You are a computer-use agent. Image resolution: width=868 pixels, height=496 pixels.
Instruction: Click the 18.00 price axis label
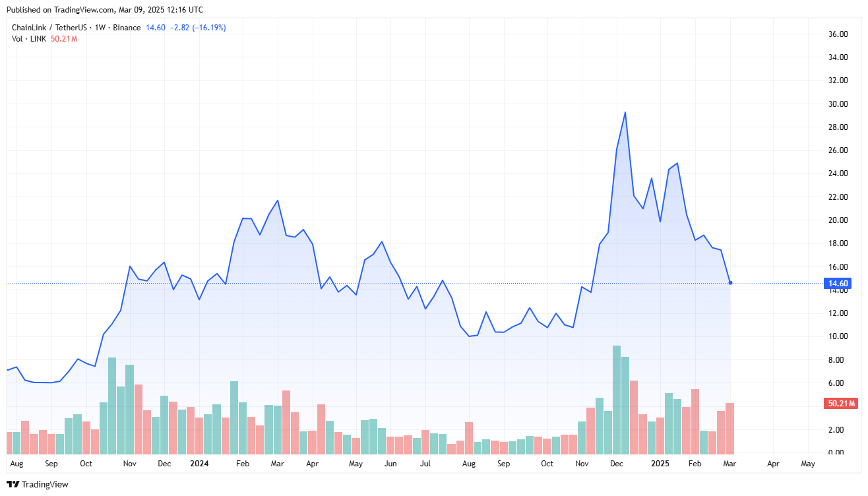[x=838, y=243]
